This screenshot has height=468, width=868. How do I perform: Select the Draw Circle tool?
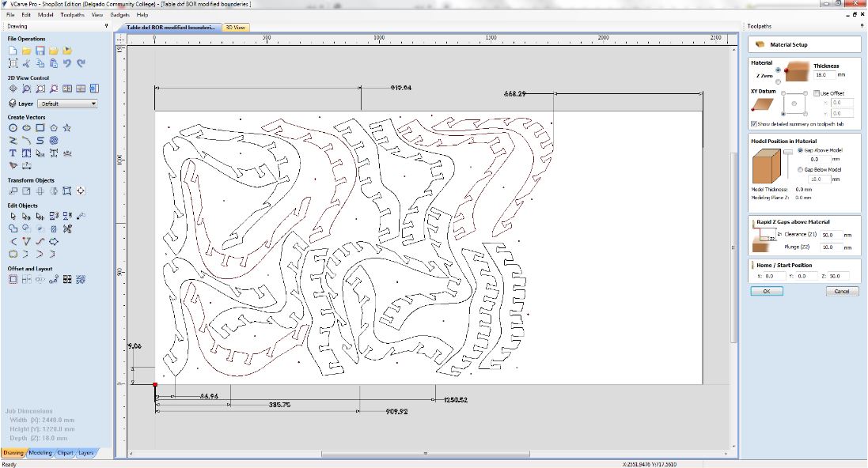(x=13, y=128)
